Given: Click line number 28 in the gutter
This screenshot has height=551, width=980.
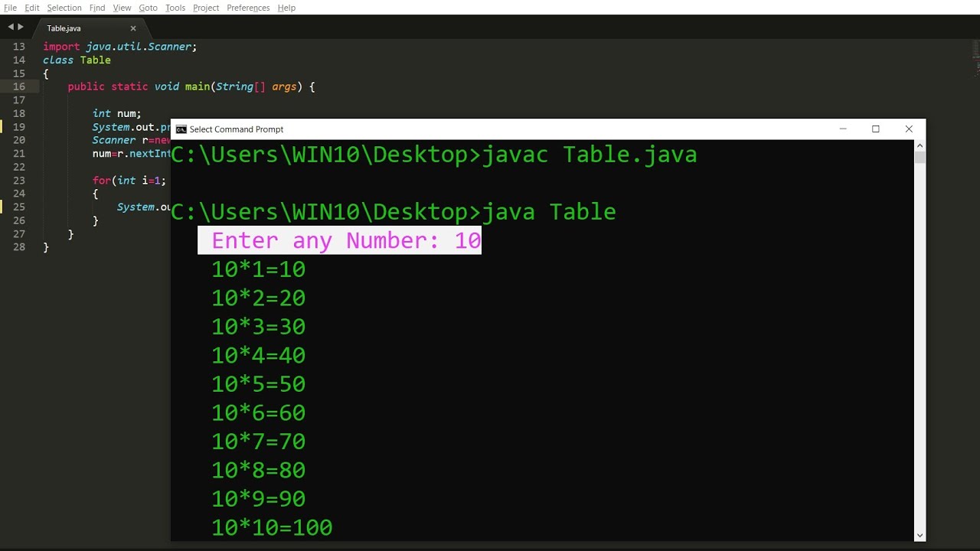Looking at the screenshot, I should pos(19,247).
